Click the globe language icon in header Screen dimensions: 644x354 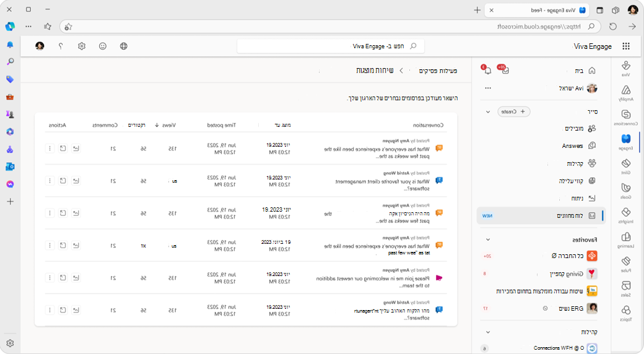pyautogui.click(x=124, y=46)
